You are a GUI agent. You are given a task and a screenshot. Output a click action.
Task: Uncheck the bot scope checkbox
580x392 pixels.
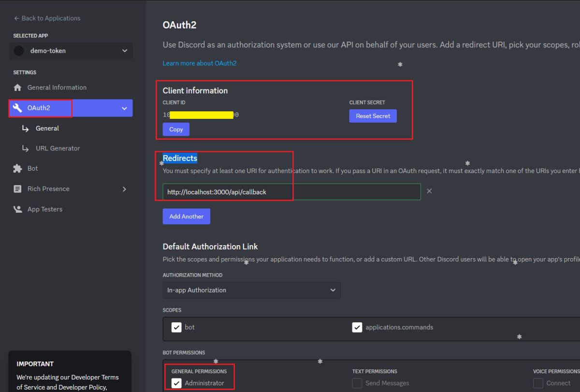[176, 328]
